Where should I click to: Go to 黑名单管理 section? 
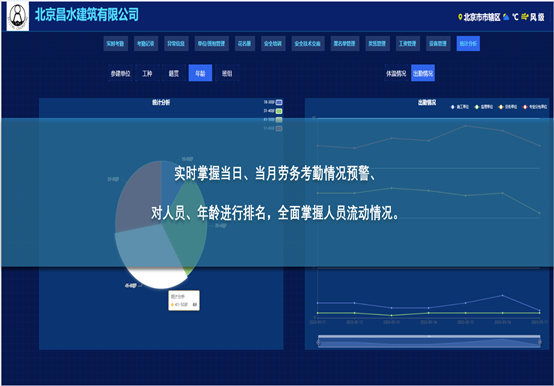344,43
